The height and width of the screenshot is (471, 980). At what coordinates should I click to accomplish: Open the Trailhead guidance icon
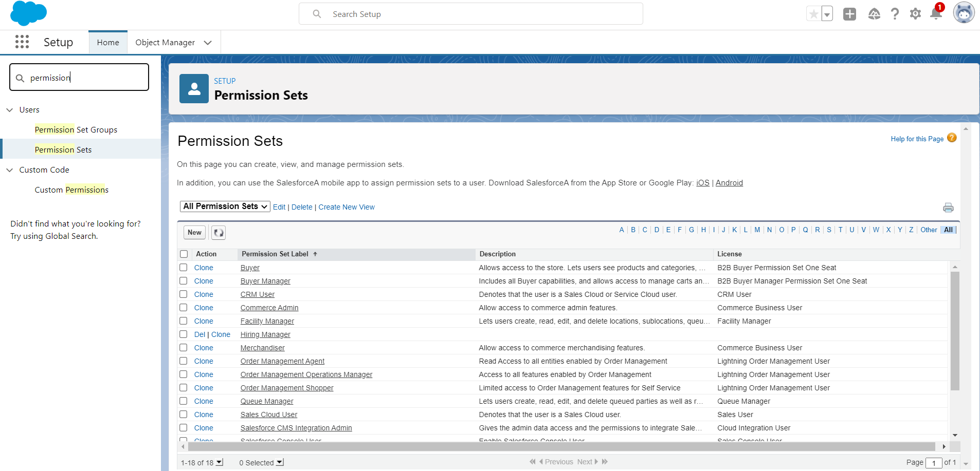(x=874, y=14)
